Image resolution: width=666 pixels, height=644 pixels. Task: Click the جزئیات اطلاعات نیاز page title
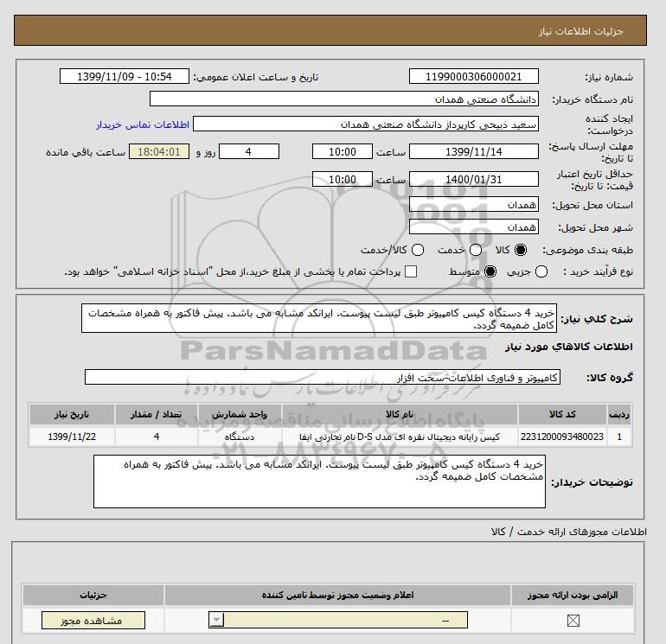point(580,31)
